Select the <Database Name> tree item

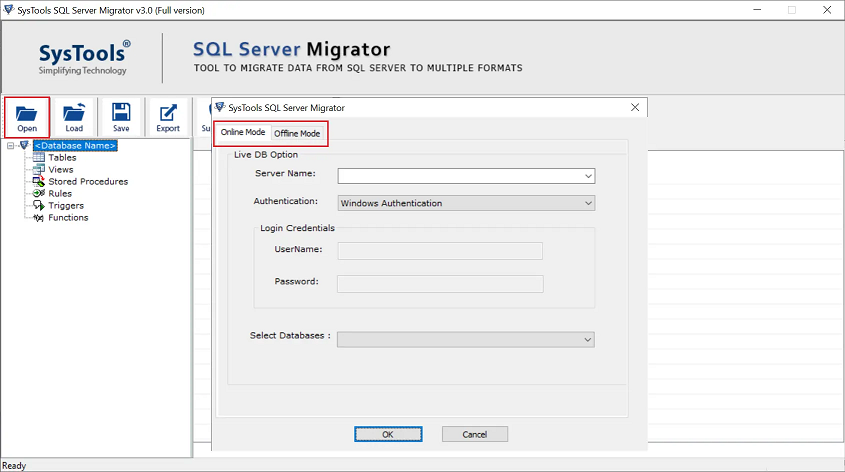(x=75, y=145)
